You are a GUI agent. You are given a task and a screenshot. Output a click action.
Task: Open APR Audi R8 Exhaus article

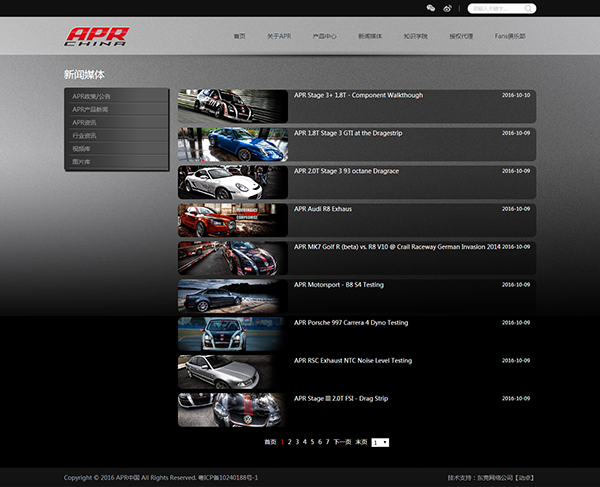(323, 209)
